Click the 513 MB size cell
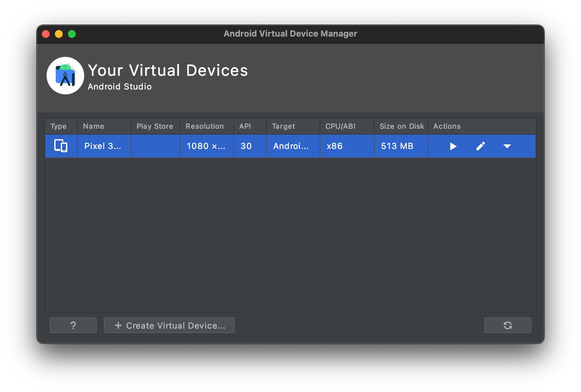 [397, 146]
